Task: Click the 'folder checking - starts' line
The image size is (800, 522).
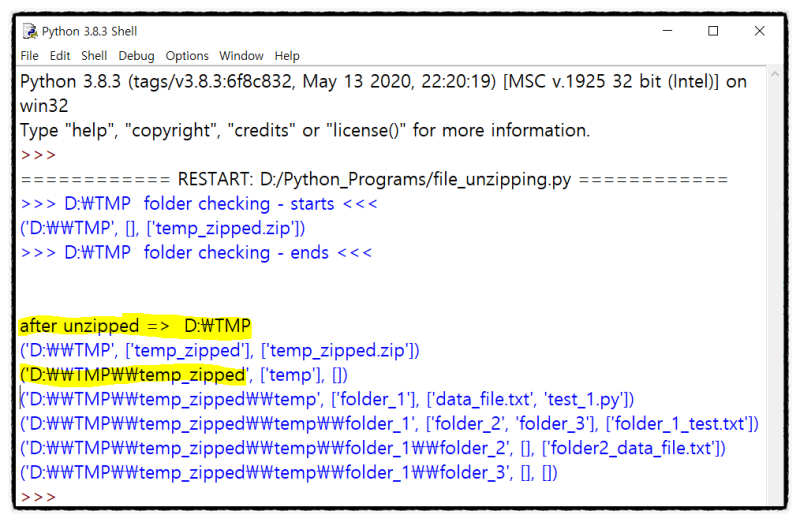Action: click(x=199, y=204)
